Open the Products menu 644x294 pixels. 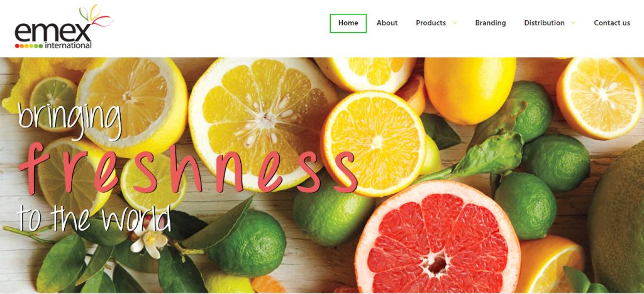pyautogui.click(x=431, y=23)
